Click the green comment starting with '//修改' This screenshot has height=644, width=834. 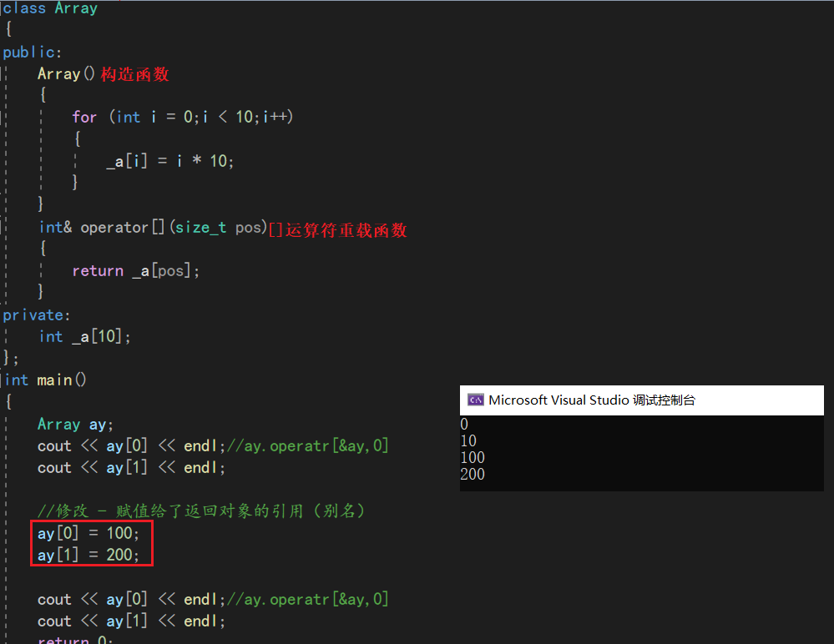click(201, 511)
